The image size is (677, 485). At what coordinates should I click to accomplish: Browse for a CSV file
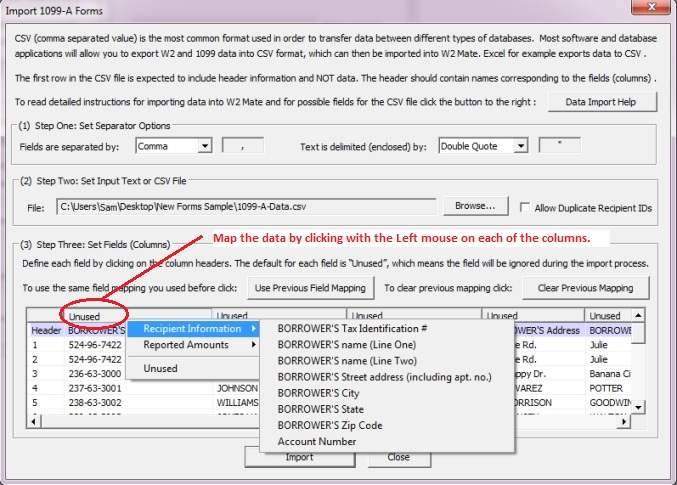click(475, 206)
